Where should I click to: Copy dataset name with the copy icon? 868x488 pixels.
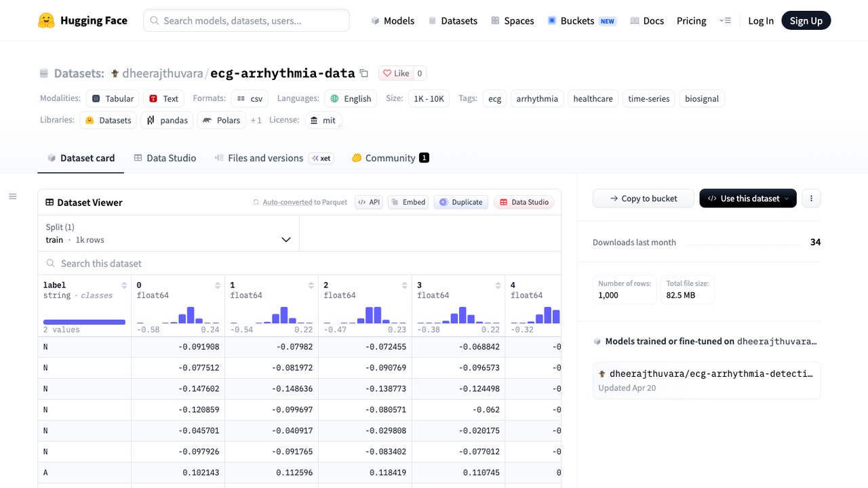(x=364, y=73)
